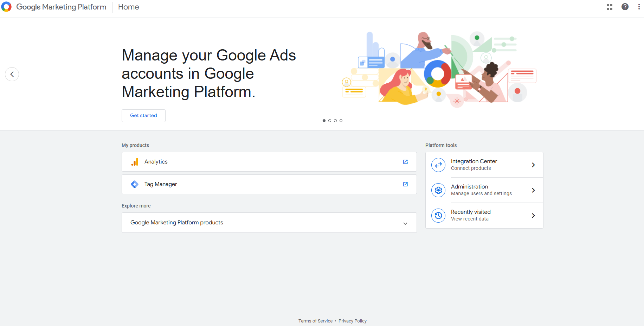644x326 pixels.
Task: Click 'Connect products' subtitle
Action: coord(471,168)
